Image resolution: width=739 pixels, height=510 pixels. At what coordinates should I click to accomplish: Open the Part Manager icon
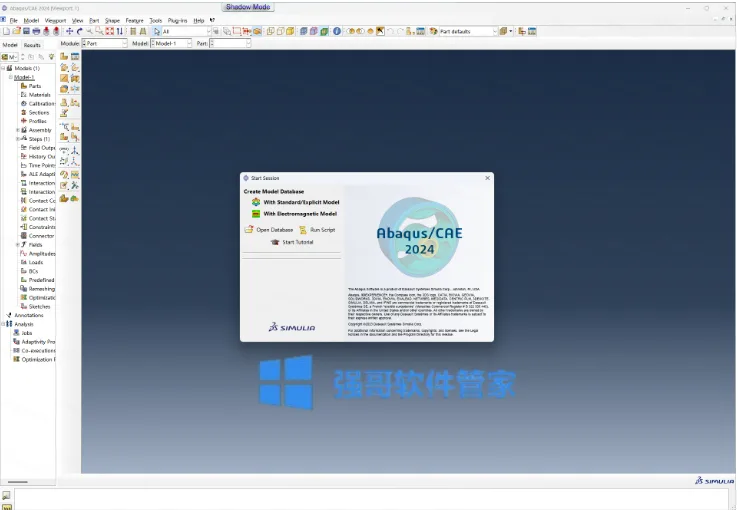(75, 57)
